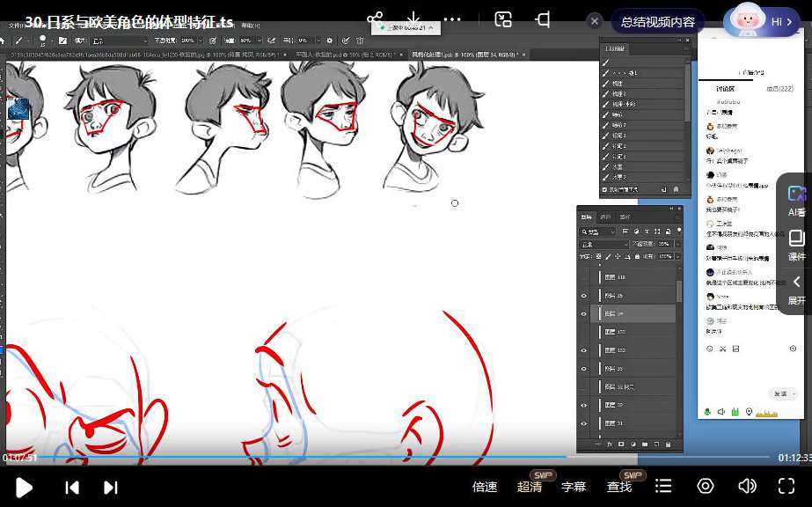Expand the sidebar using 展开 chevron
This screenshot has width=812, height=507.
point(796,289)
